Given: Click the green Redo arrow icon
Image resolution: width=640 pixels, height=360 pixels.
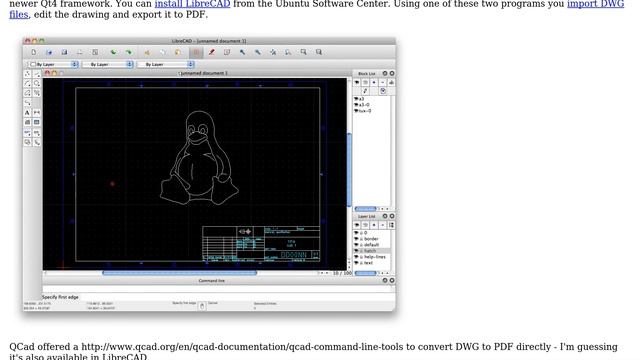Looking at the screenshot, I should pyautogui.click(x=129, y=52).
